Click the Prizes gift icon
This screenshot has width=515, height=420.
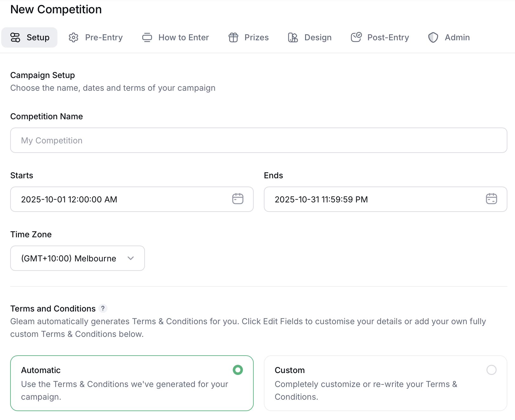[234, 37]
